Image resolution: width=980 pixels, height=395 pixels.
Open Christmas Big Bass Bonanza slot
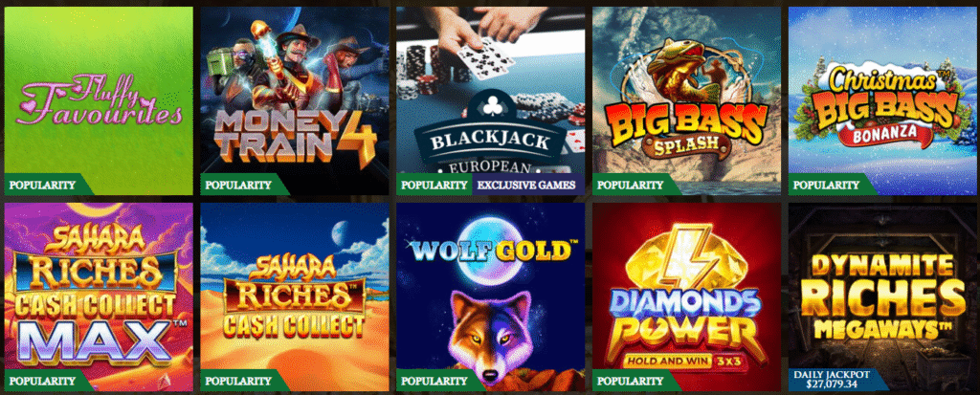[882, 100]
